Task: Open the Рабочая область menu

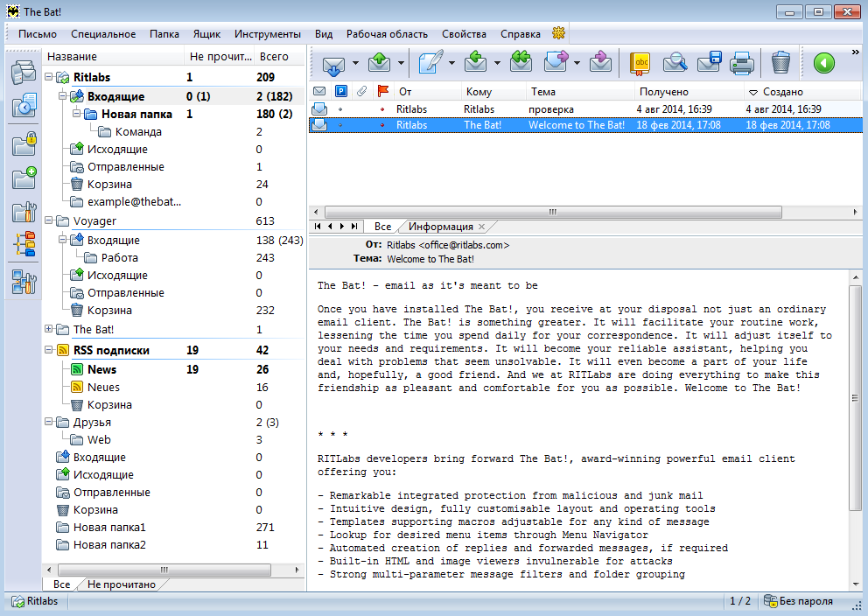Action: 387,34
